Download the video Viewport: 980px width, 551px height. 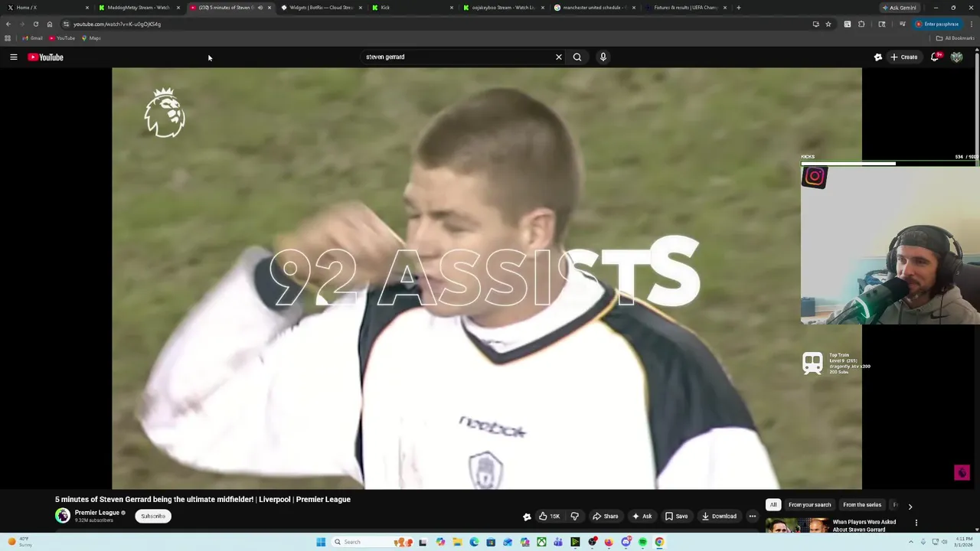719,516
